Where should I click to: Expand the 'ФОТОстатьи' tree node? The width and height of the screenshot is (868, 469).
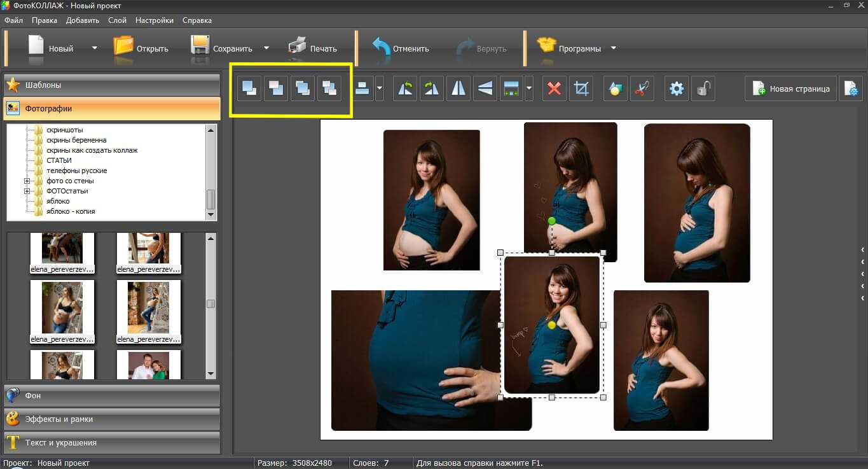27,192
